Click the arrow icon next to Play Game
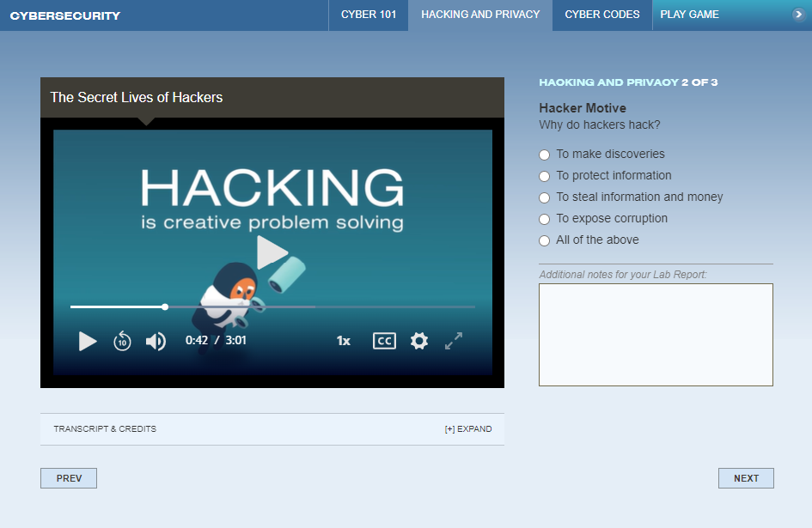Viewport: 812px width, 528px height. (797, 15)
